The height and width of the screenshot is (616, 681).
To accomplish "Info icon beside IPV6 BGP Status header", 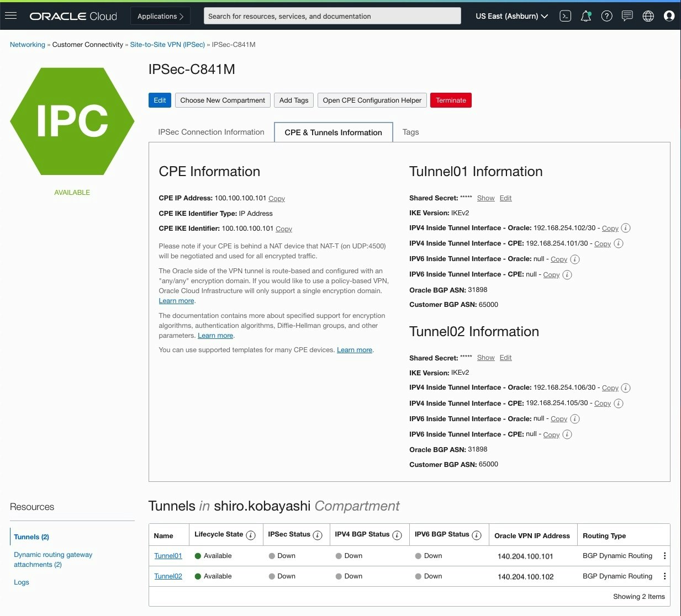I will point(477,535).
